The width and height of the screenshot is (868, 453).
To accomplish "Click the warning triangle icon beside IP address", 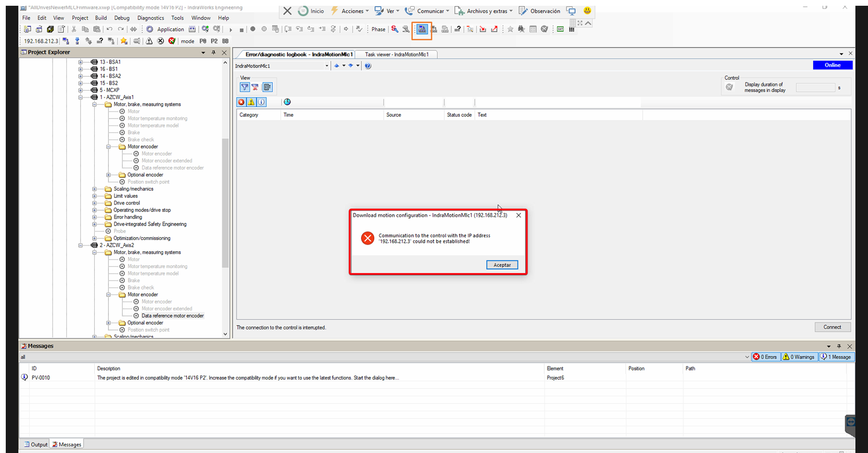I will click(149, 41).
